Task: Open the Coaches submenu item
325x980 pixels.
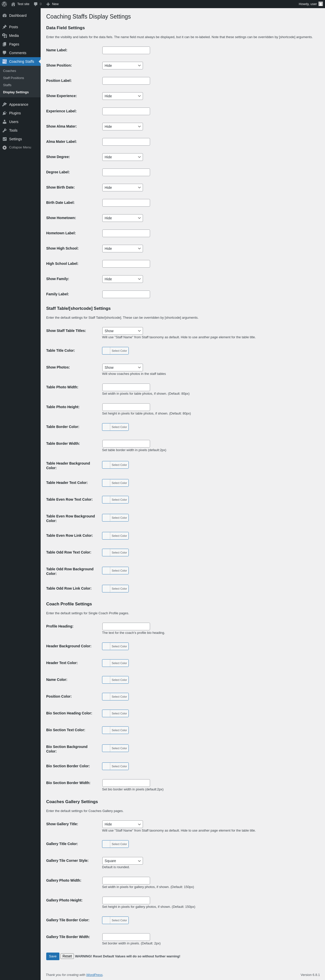Action: point(9,71)
